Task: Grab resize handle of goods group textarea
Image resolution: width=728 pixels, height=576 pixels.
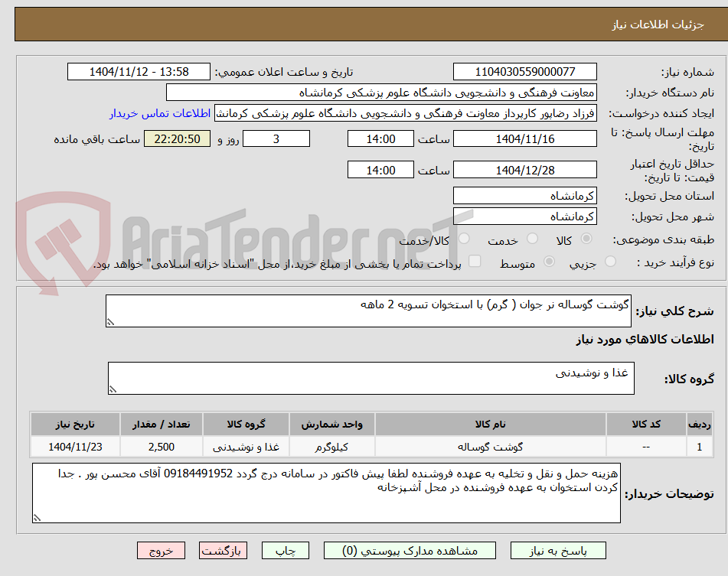Action: coord(113,389)
